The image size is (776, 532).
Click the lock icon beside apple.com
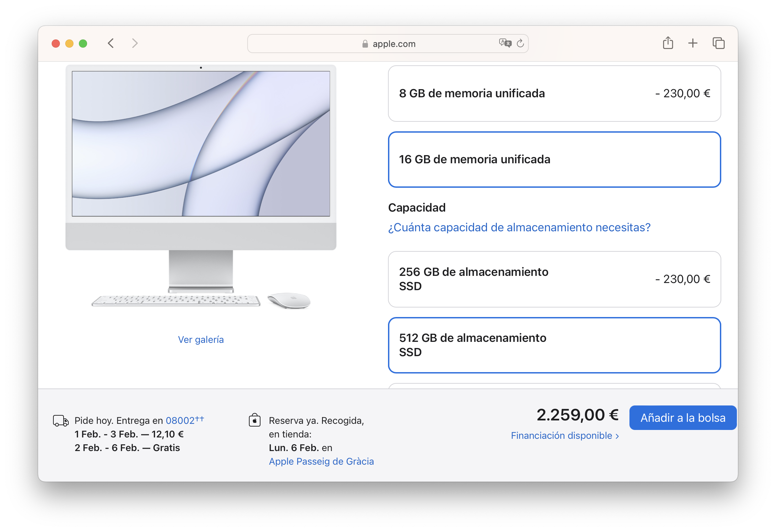365,44
